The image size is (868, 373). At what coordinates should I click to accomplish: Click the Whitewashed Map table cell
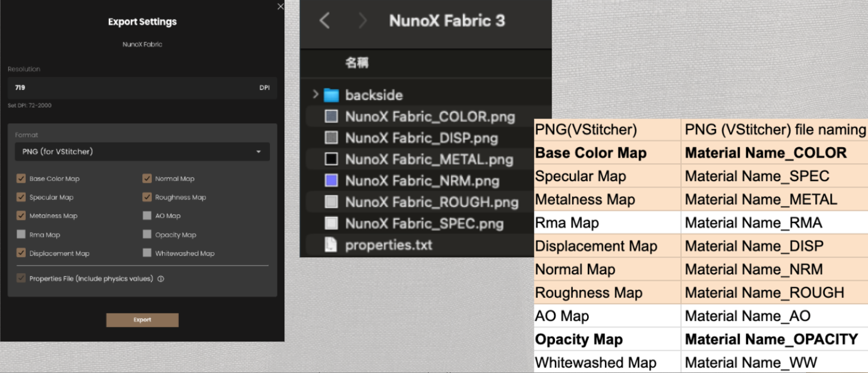coord(607,363)
